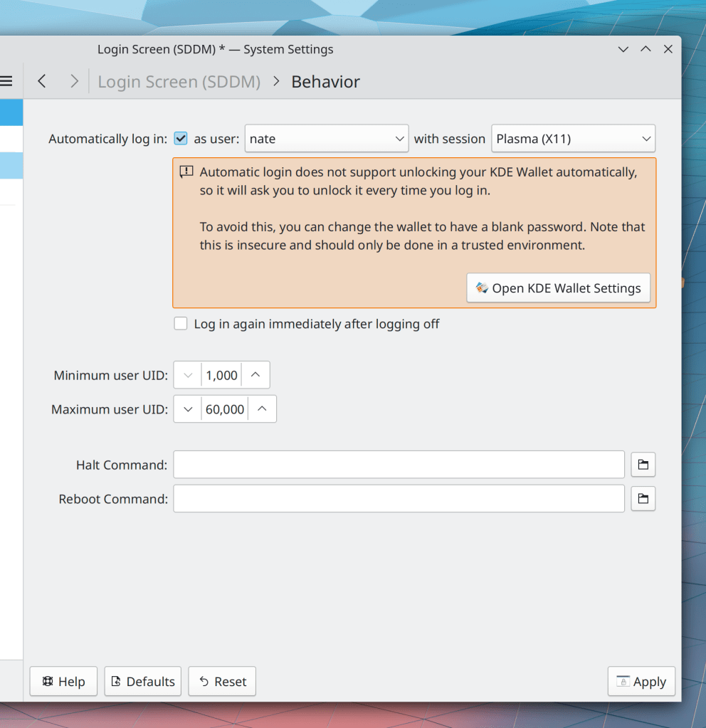
Task: Reset the changed settings
Action: (222, 682)
